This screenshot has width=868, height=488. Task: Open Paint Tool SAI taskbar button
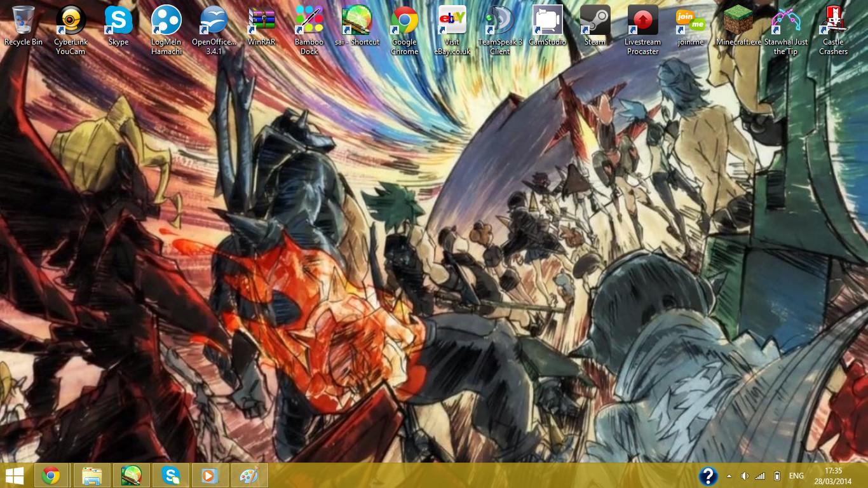pos(132,475)
